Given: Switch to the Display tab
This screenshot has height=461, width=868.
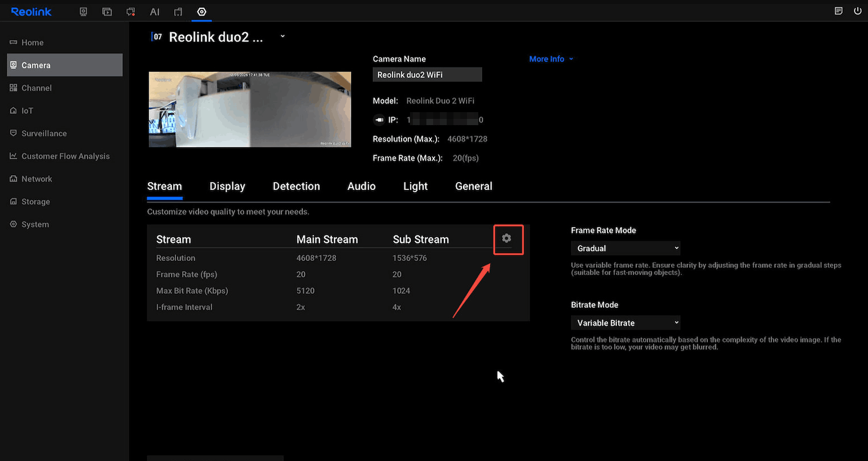Looking at the screenshot, I should point(227,187).
